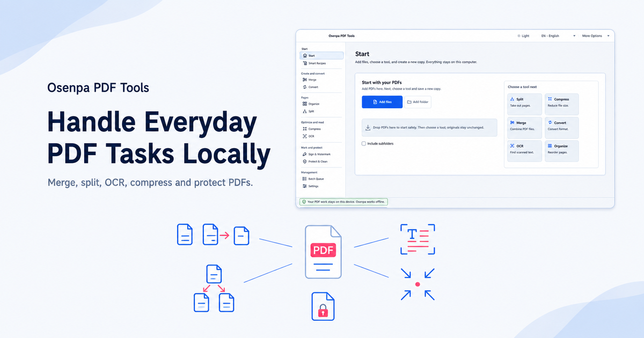The height and width of the screenshot is (338, 644).
Task: Enable the Include subfolders checkbox
Action: click(x=364, y=144)
